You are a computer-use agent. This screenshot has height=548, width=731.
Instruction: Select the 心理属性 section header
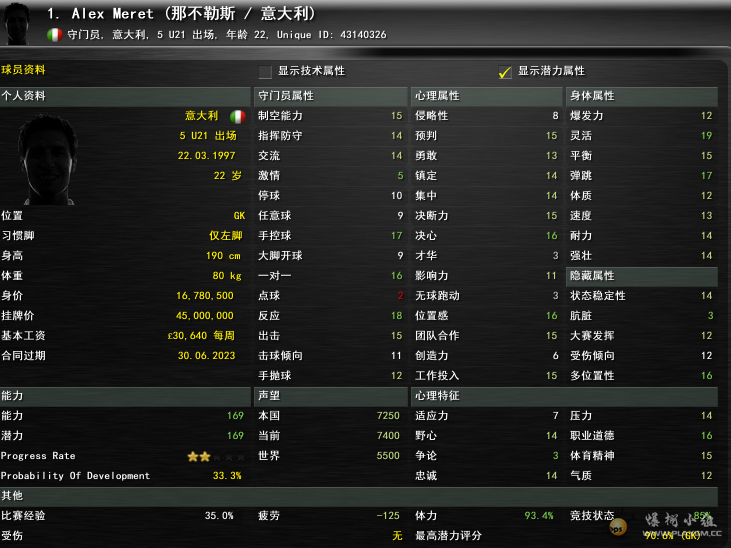(x=487, y=96)
